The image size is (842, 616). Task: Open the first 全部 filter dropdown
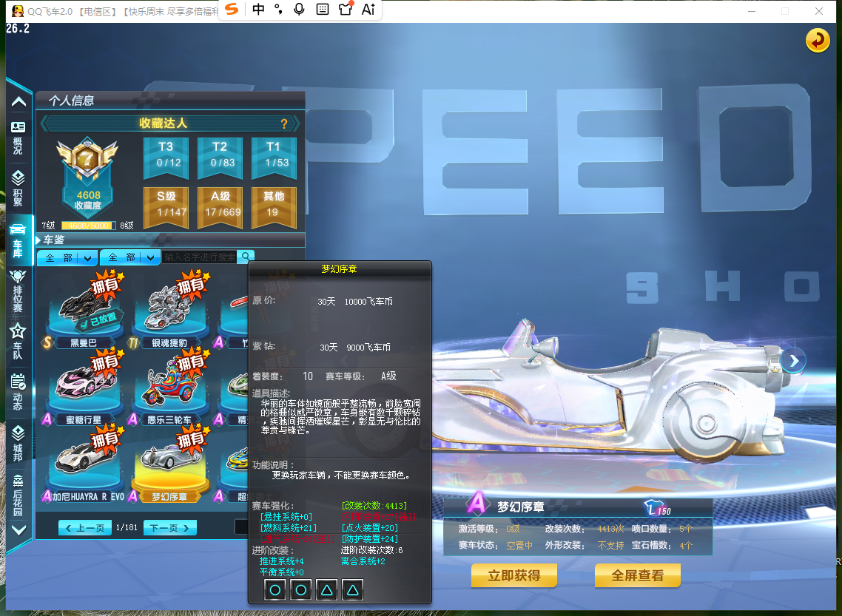tap(67, 257)
